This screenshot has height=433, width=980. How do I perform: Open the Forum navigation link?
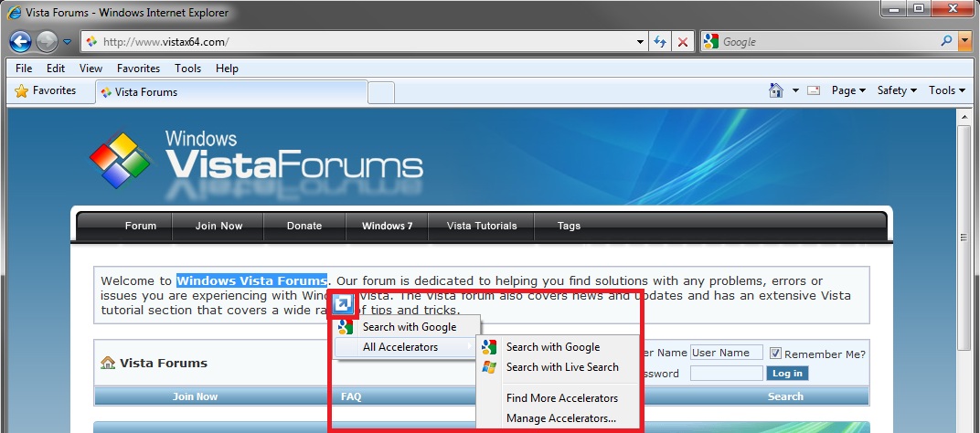pyautogui.click(x=141, y=227)
